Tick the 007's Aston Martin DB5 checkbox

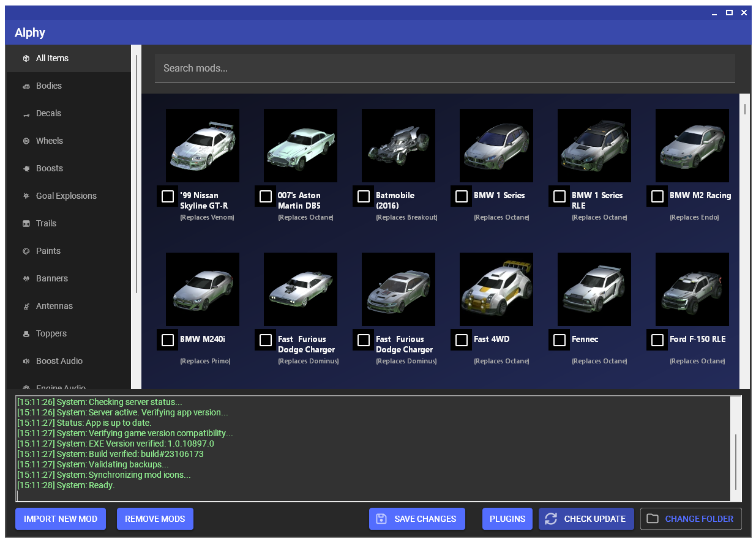(265, 196)
